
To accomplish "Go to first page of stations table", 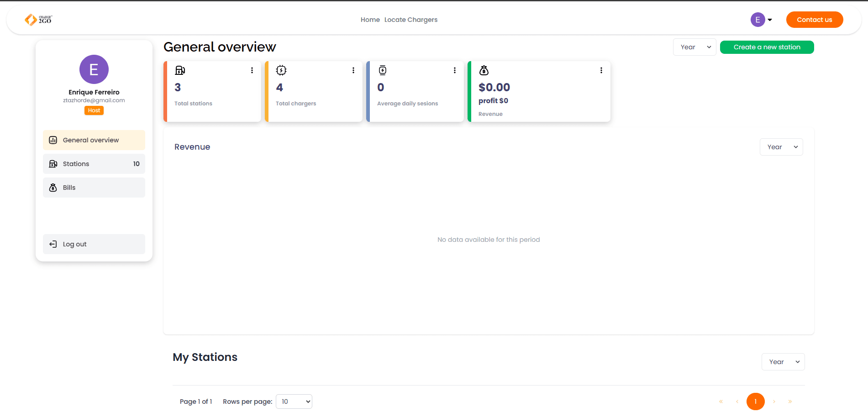I will tap(721, 401).
